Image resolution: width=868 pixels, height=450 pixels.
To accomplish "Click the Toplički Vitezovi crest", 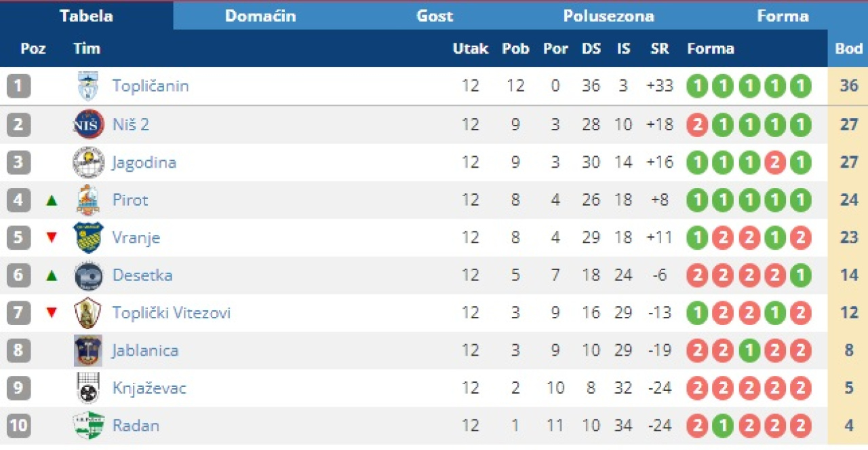I will (x=88, y=313).
